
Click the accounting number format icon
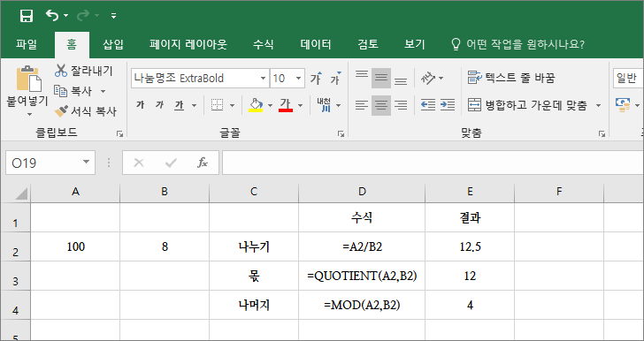(623, 105)
